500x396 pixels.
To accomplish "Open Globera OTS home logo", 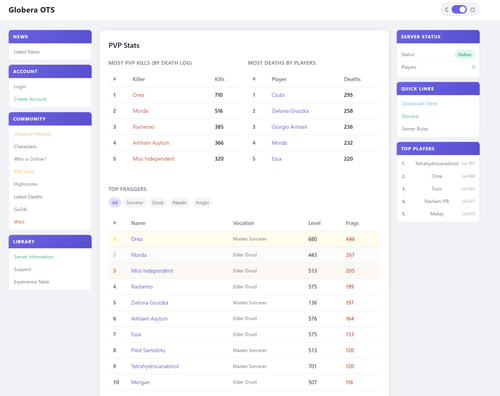I will (x=32, y=10).
